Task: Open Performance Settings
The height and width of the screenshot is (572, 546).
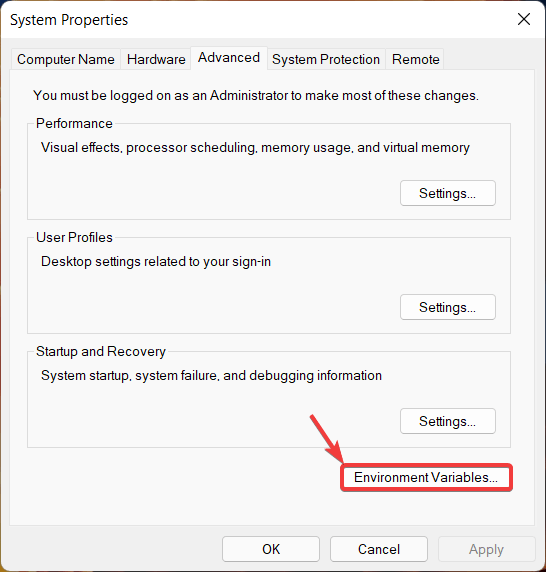Action: point(448,193)
